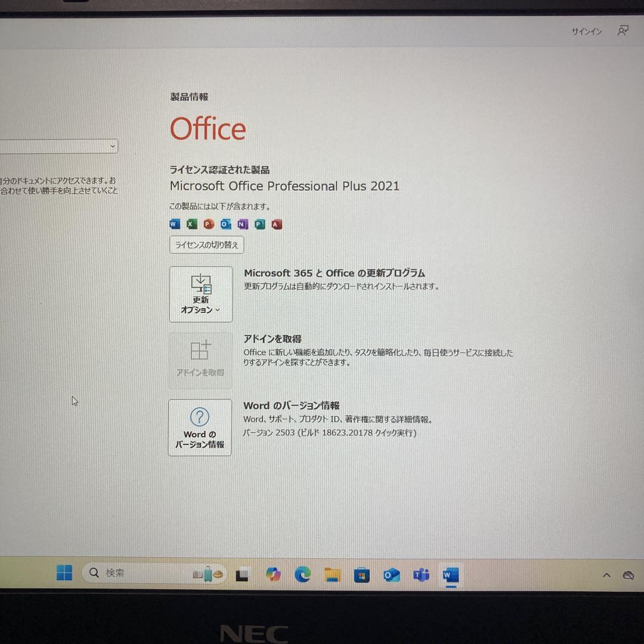Click the Microsoft 365 と Office の更新プログラム heading
The height and width of the screenshot is (644, 644).
click(x=335, y=273)
